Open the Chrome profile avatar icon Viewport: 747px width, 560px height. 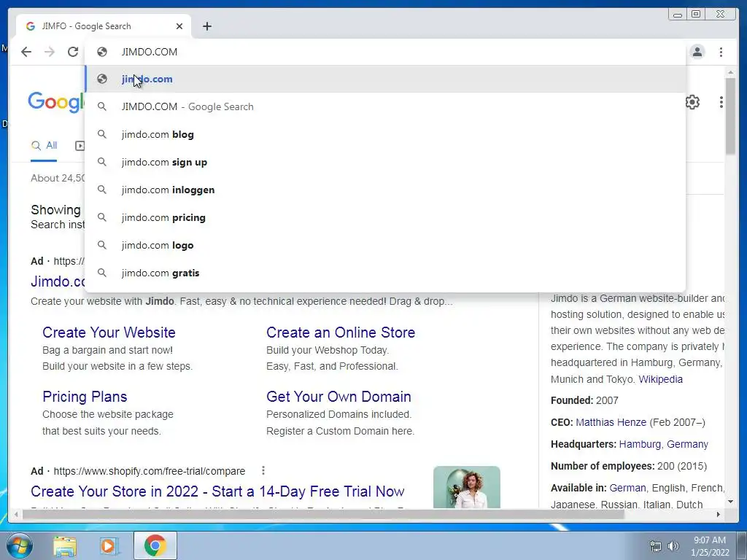[x=697, y=52]
